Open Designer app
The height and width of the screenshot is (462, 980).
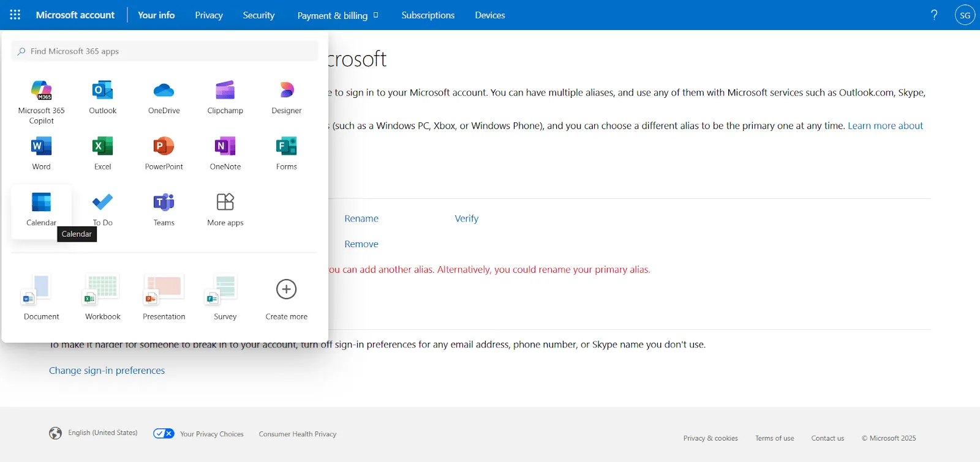tap(286, 97)
